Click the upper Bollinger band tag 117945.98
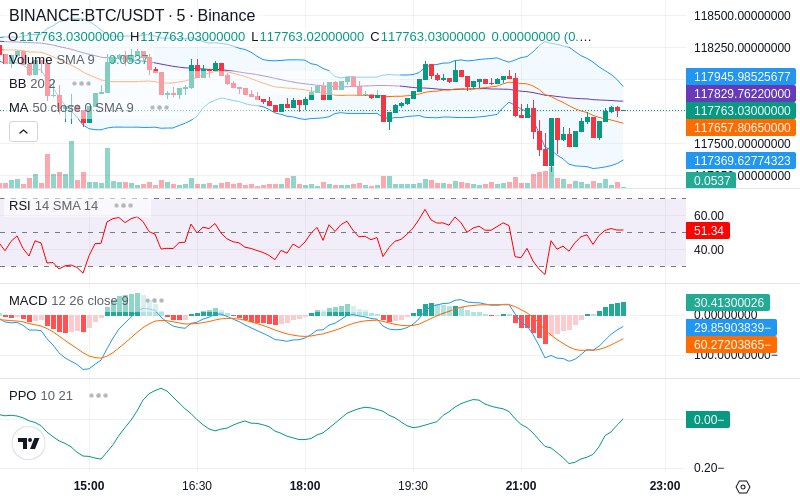 click(x=741, y=77)
